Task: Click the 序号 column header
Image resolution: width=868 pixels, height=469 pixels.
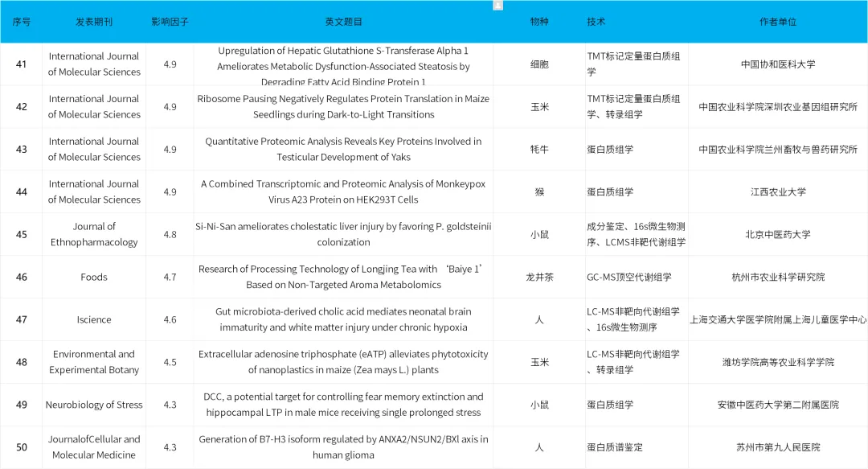Action: point(22,22)
